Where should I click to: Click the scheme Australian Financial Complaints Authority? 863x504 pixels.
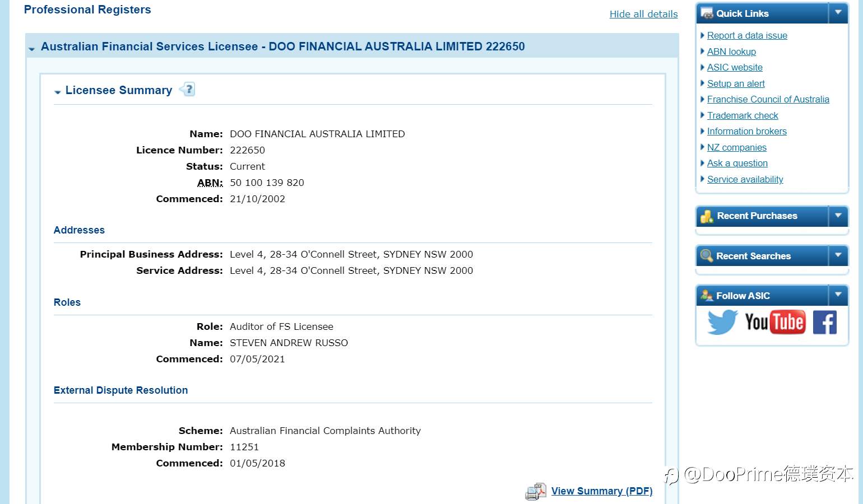pyautogui.click(x=325, y=431)
